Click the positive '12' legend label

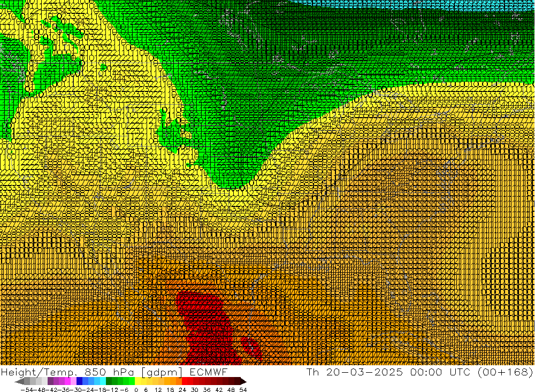[x=158, y=390]
